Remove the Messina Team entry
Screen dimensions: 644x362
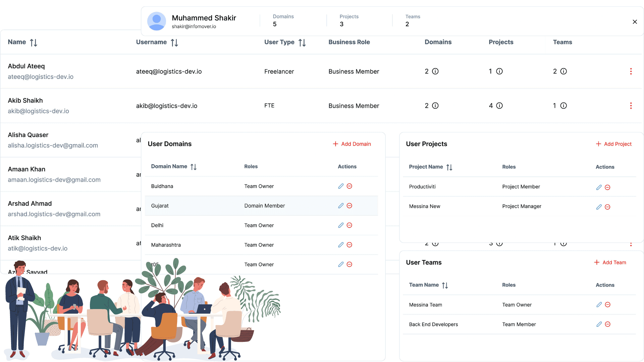point(607,304)
